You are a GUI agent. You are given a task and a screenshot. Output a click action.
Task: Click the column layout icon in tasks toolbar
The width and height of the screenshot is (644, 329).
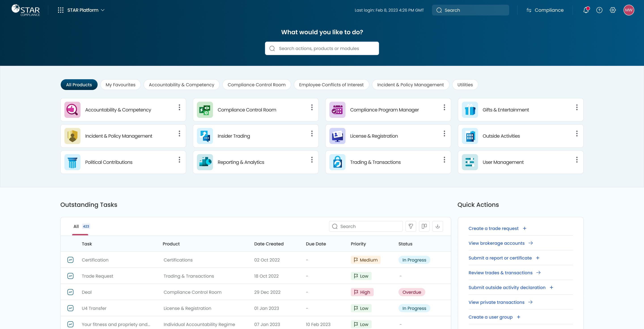pos(424,226)
